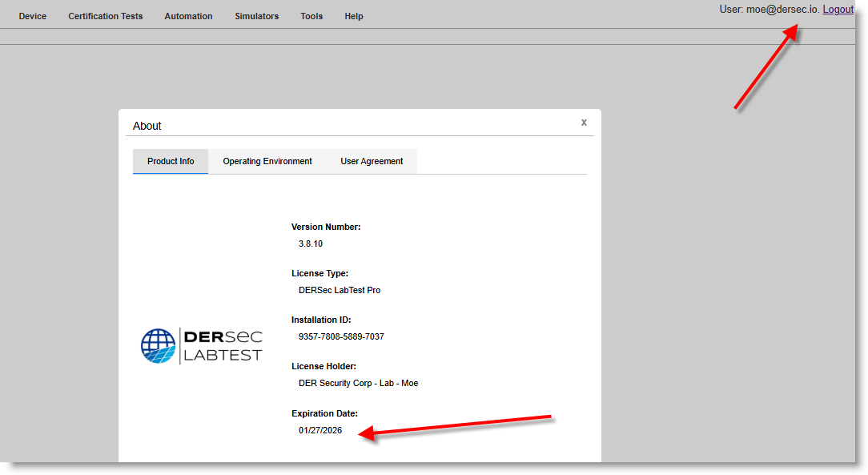Open the Help menu

click(x=354, y=16)
